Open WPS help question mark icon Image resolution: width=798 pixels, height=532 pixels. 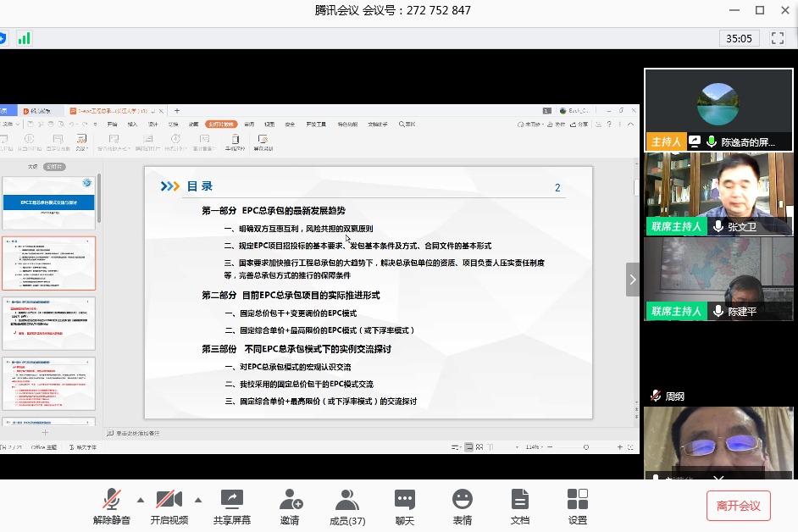(x=609, y=125)
